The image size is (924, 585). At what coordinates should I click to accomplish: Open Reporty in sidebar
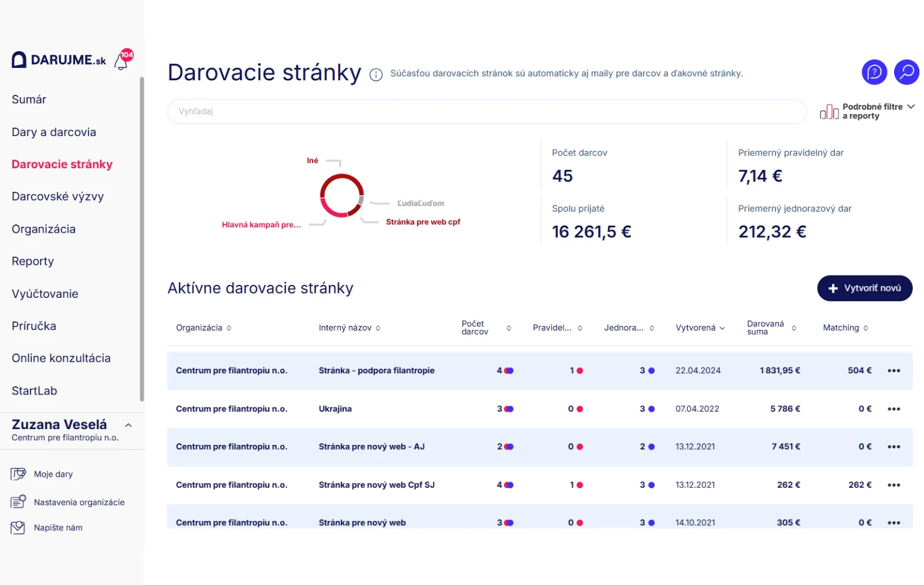click(x=33, y=261)
